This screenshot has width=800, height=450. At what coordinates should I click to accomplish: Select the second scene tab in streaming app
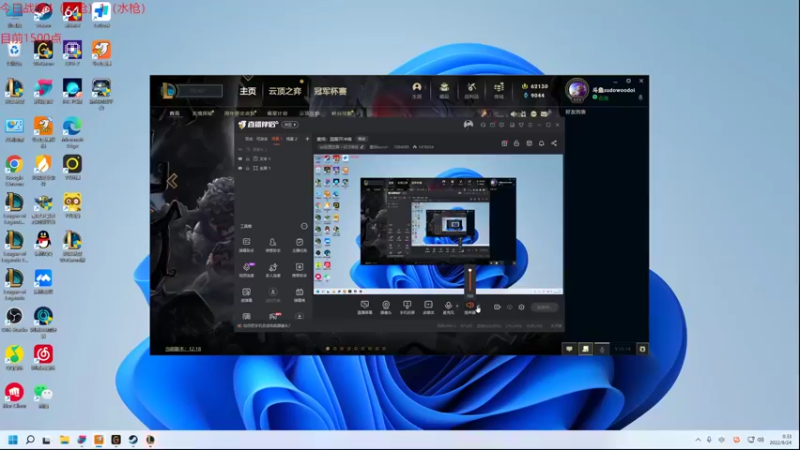[x=291, y=139]
